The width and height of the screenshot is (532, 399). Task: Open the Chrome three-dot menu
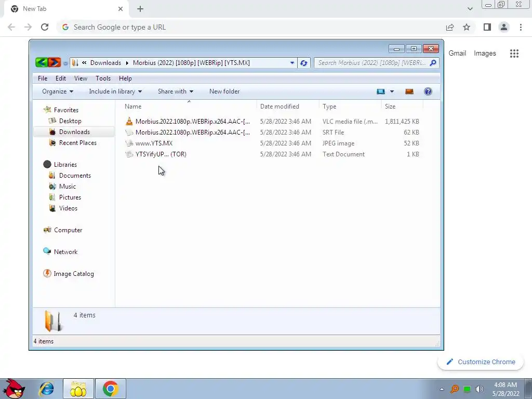521,27
